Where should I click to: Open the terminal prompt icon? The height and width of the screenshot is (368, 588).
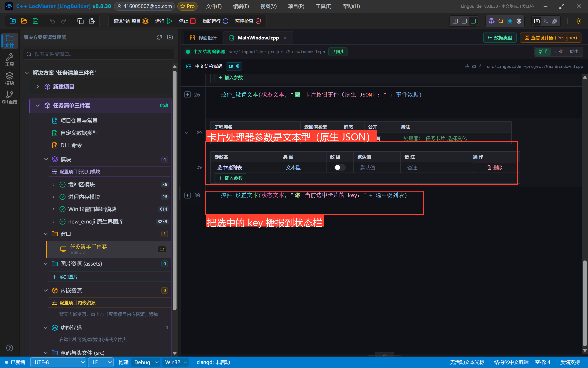(x=546, y=21)
